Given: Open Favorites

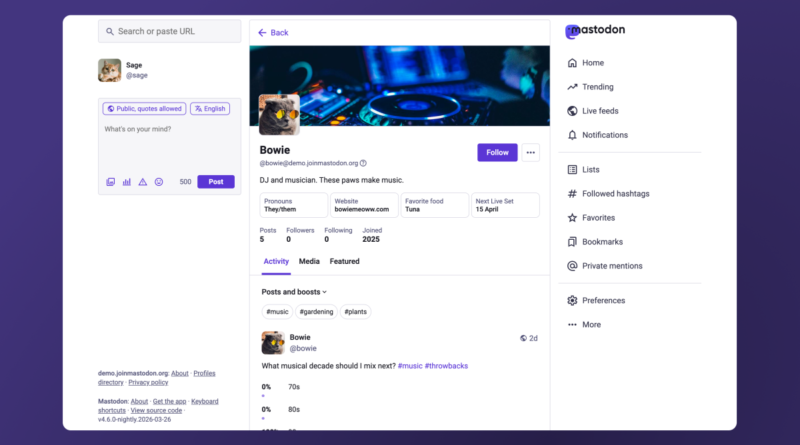Looking at the screenshot, I should [591, 217].
